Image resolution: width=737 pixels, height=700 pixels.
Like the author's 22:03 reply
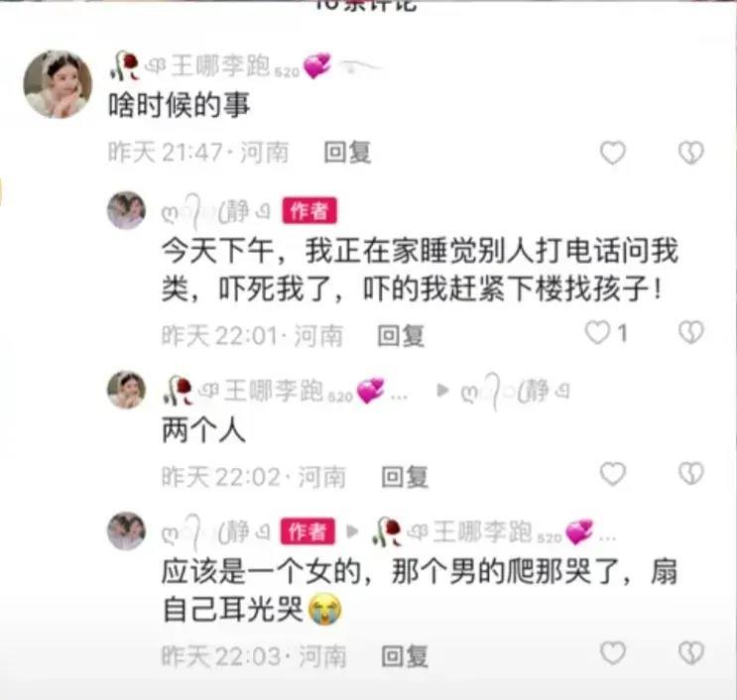612,653
